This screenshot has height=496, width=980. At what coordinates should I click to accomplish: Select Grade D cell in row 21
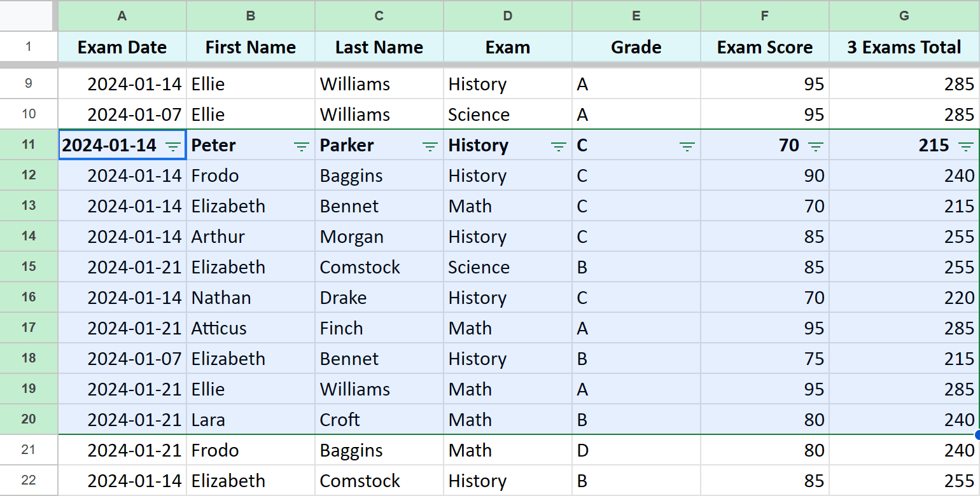pyautogui.click(x=636, y=450)
